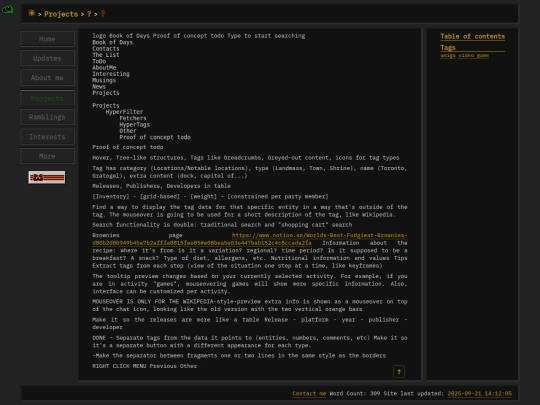Viewport: 540px width, 405px height.
Task: Click 'Other' under HyperFilter
Action: [128, 131]
